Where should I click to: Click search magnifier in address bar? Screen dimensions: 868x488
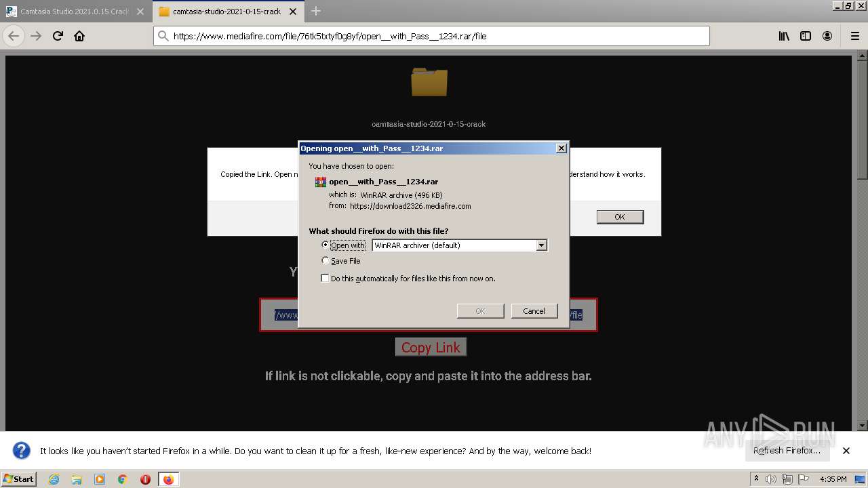[x=163, y=36]
